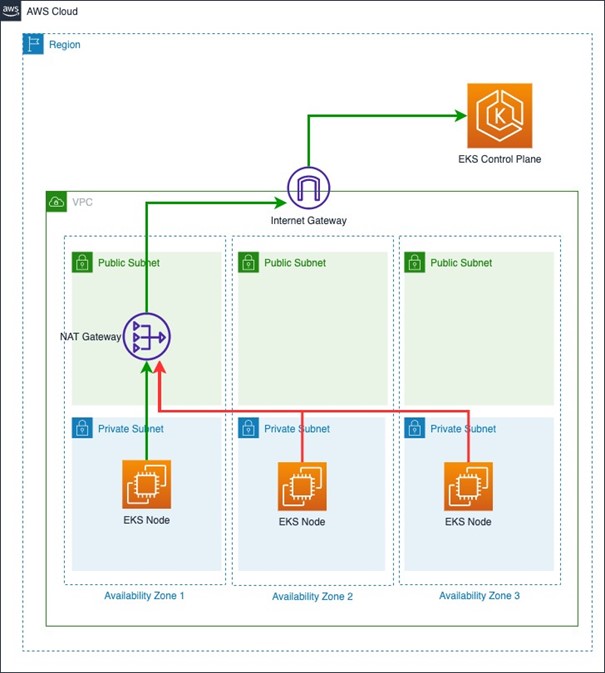Click the 'AWS Cloud' label

tap(52, 11)
